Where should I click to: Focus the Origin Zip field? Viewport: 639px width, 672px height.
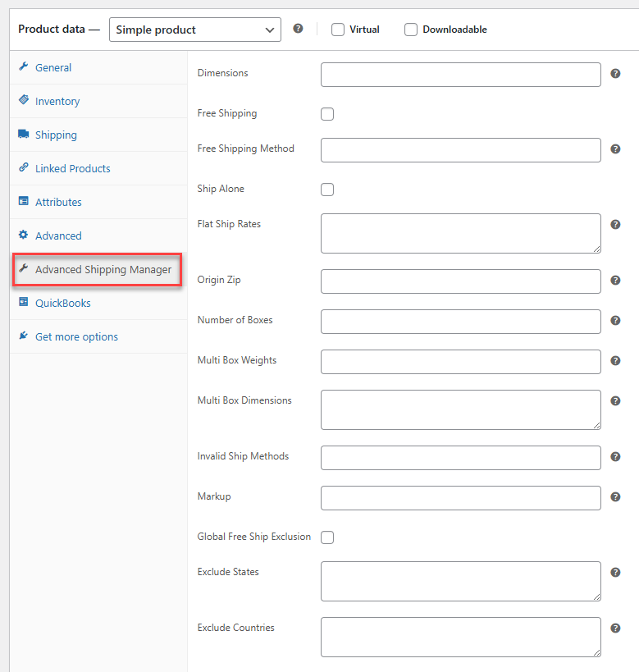[x=461, y=281]
